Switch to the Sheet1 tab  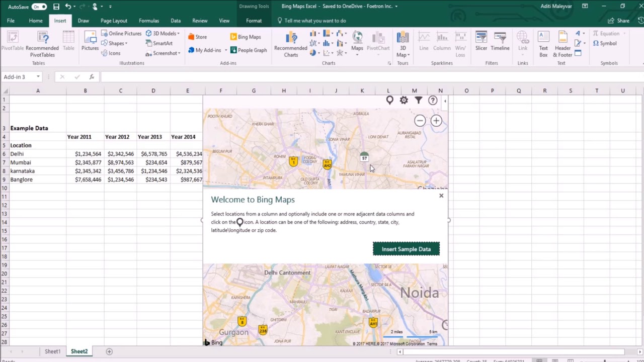tap(52, 351)
